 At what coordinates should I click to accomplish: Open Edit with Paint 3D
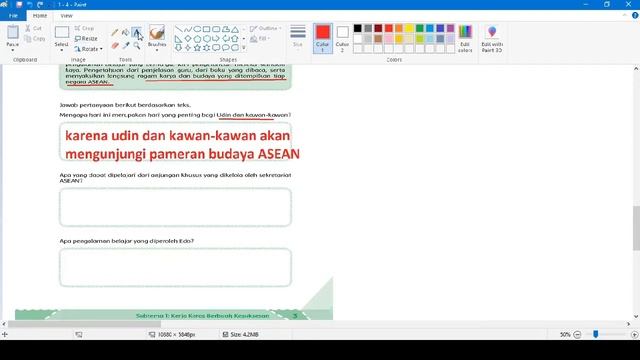point(492,39)
